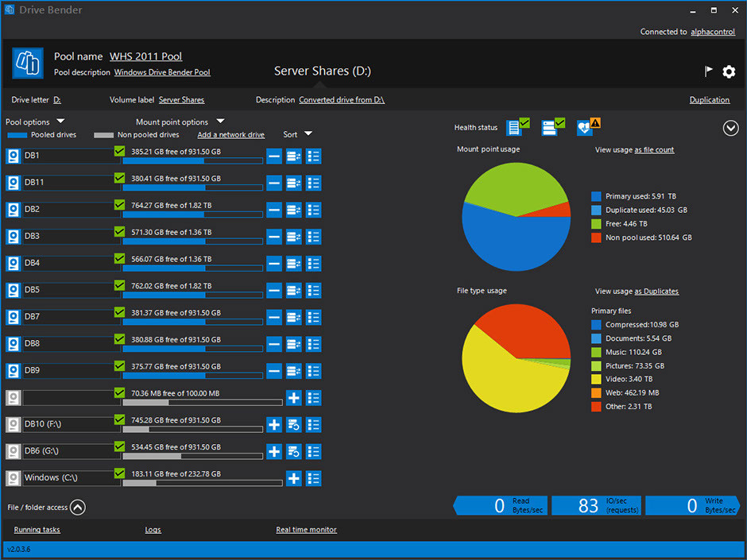Open the notifications flag icon

(x=708, y=71)
